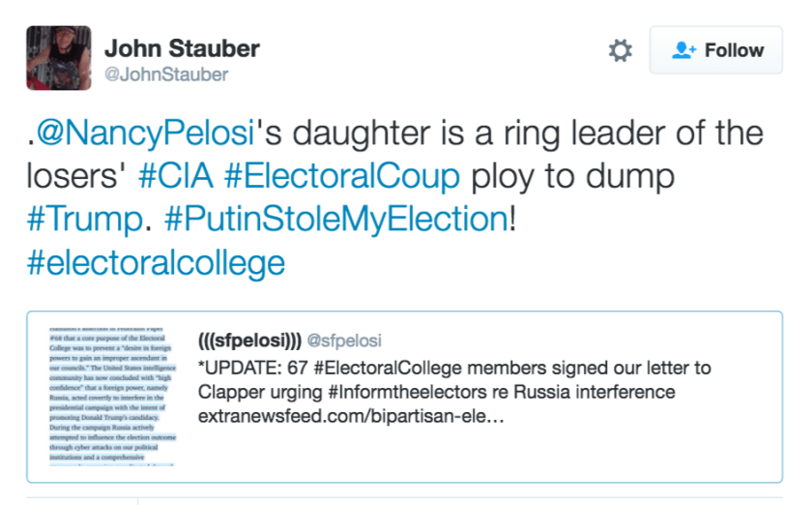The width and height of the screenshot is (812, 505).
Task: Click John Stauber's profile avatar
Action: [x=58, y=58]
